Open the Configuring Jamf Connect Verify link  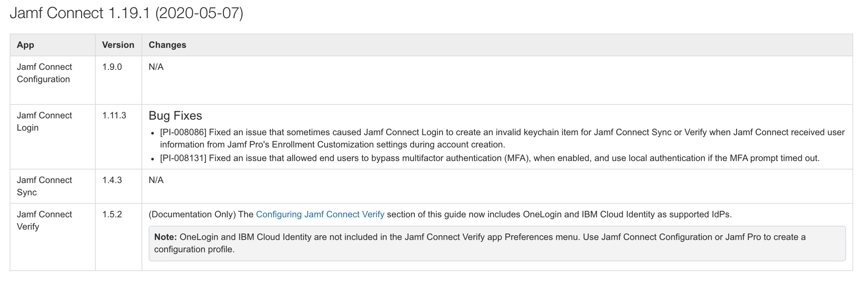point(320,214)
